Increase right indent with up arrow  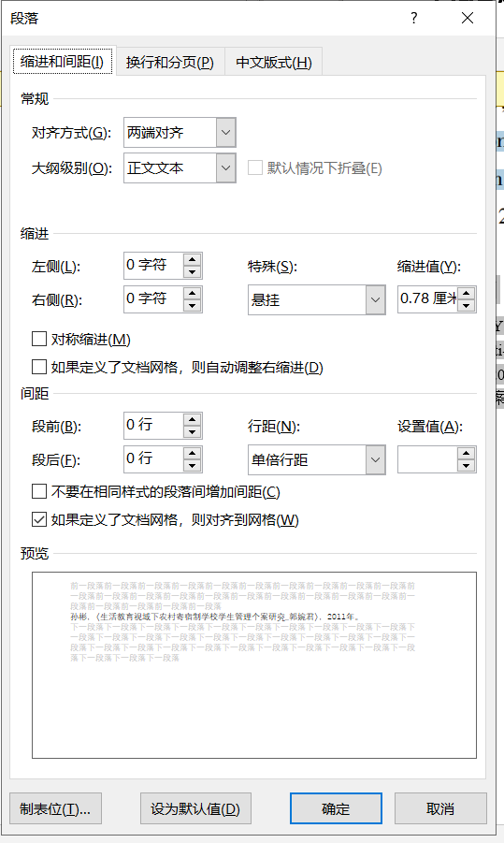(x=192, y=293)
